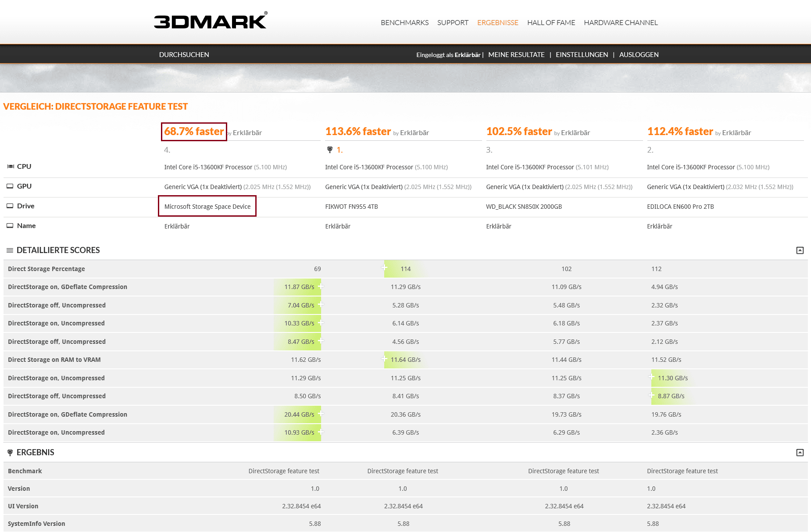Click the list icon beside Detaillierte Scores
811x532 pixels.
click(10, 250)
